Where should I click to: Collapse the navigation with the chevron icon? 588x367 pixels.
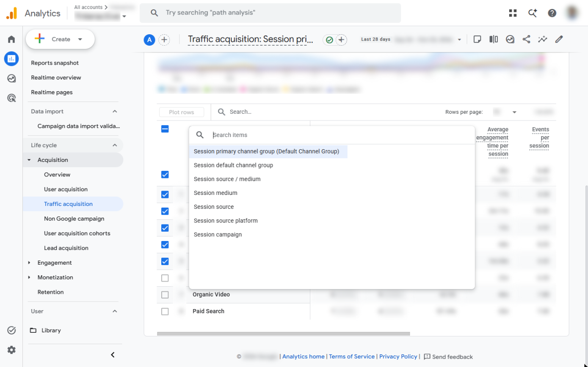point(113,355)
